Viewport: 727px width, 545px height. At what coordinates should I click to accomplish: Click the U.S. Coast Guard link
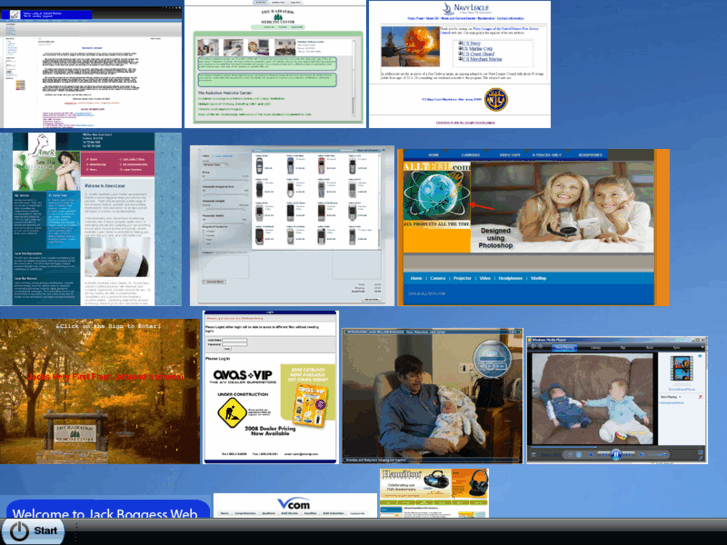coord(478,54)
